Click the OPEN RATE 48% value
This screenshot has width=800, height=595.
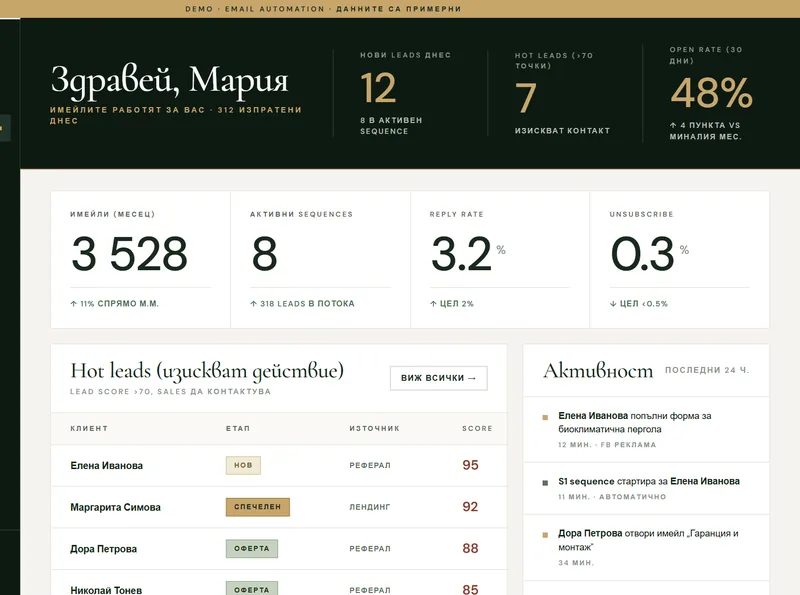click(711, 93)
